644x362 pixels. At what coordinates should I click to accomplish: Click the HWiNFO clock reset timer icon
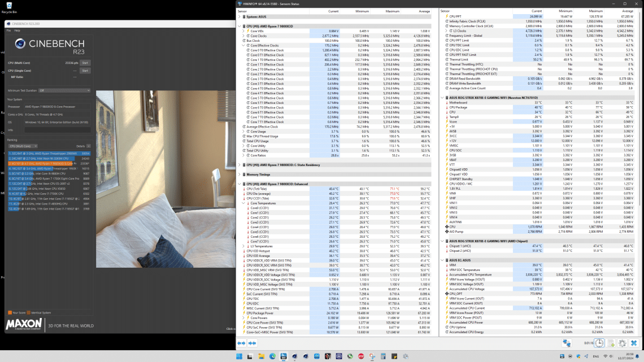[599, 343]
